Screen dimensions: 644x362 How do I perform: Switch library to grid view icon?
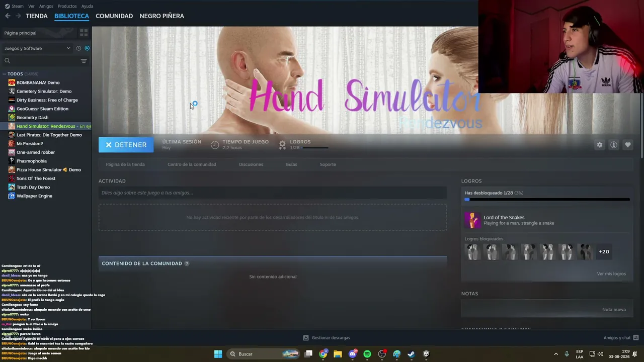pyautogui.click(x=84, y=33)
